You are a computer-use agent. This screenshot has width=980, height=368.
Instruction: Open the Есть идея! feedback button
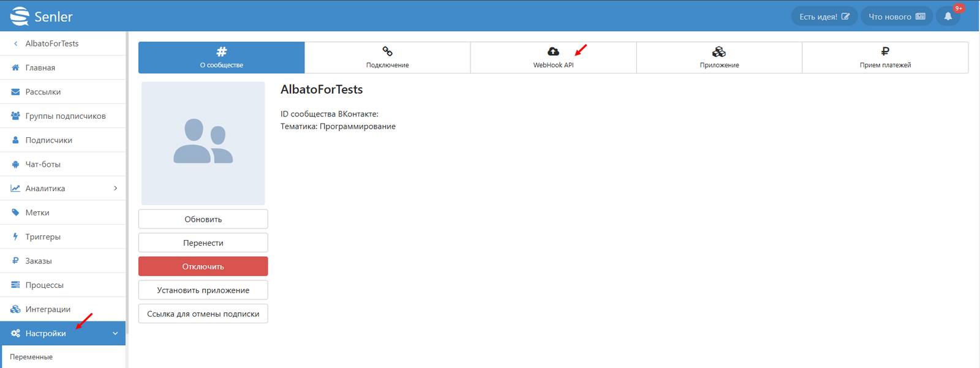[x=824, y=17]
